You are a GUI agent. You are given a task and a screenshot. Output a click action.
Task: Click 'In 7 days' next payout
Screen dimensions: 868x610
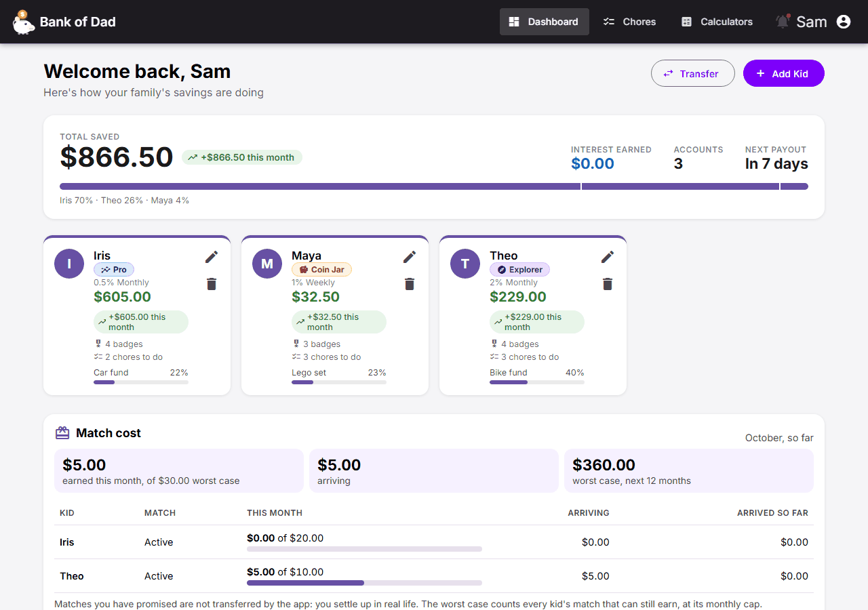click(776, 163)
